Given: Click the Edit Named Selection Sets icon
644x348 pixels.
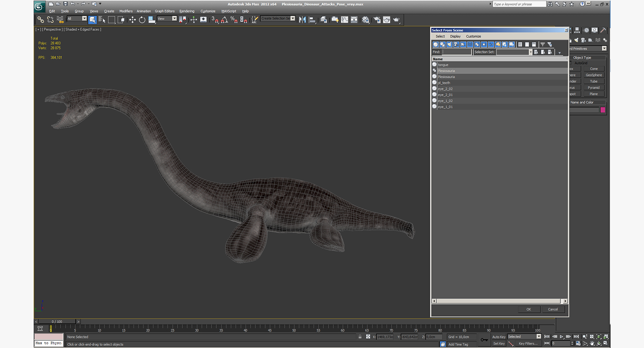Looking at the screenshot, I should (255, 20).
